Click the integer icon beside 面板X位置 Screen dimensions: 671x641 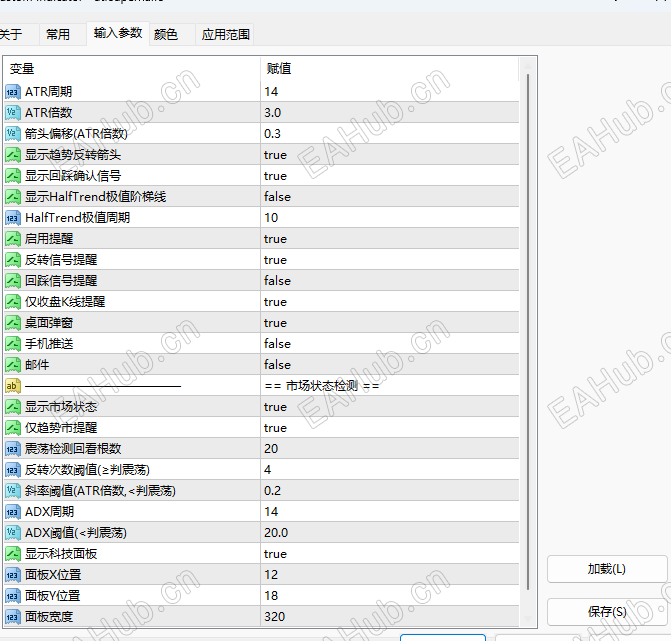[13, 575]
